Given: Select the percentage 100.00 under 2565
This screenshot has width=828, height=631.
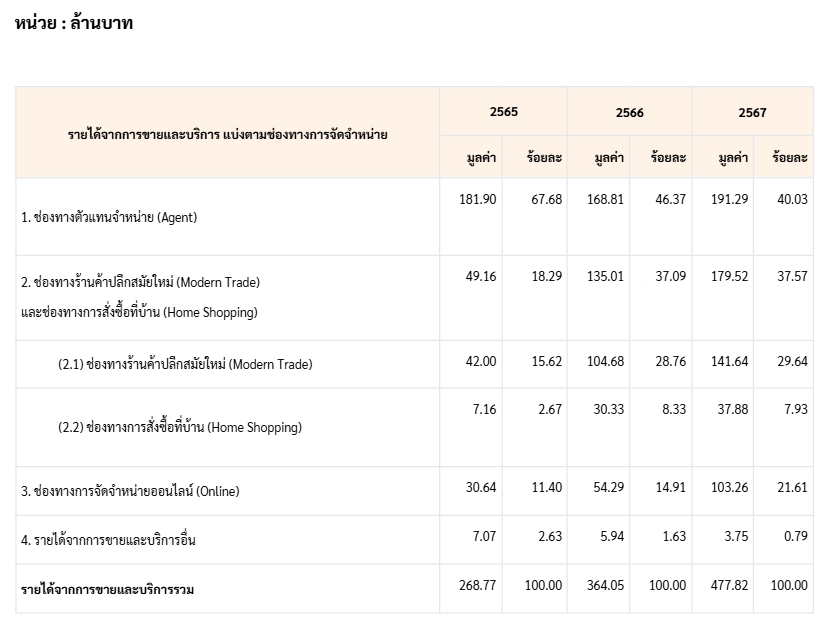Looking at the screenshot, I should coord(545,586).
